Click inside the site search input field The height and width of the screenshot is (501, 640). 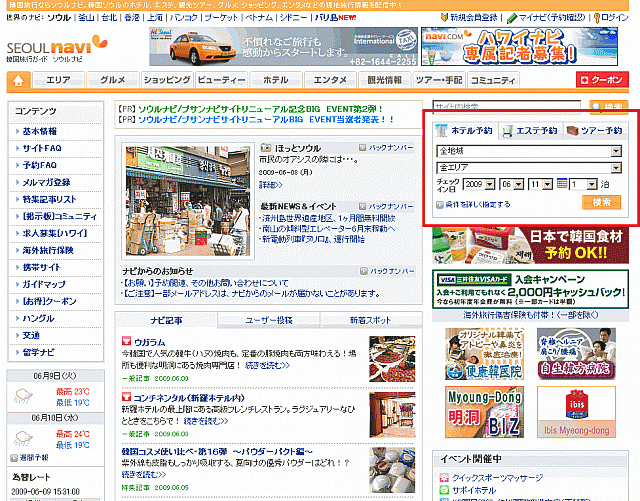(x=507, y=106)
